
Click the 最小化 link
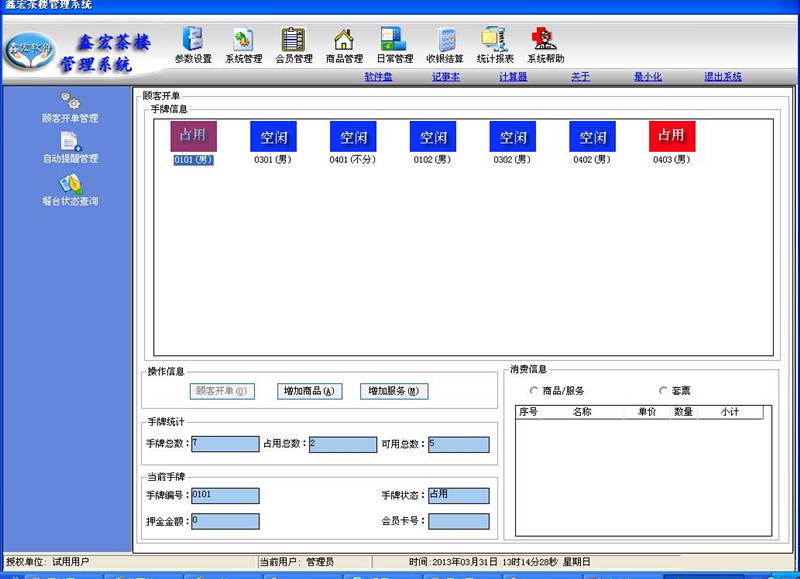[647, 77]
